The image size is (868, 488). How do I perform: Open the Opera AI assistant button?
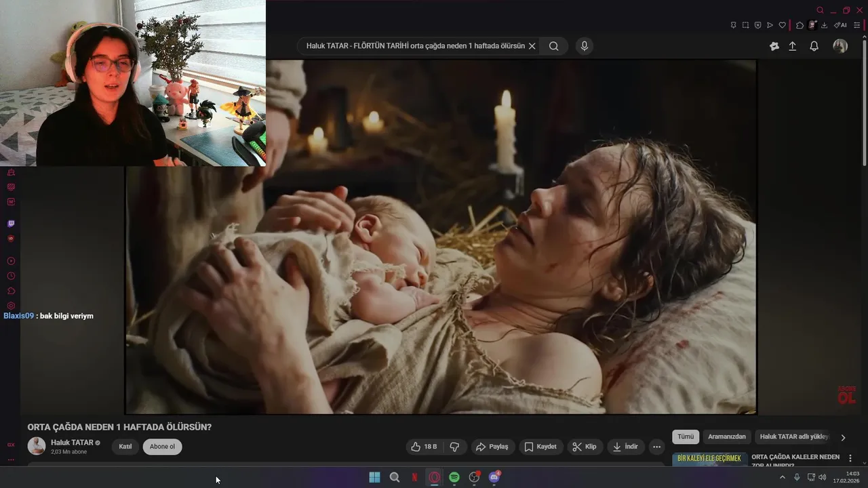click(840, 25)
